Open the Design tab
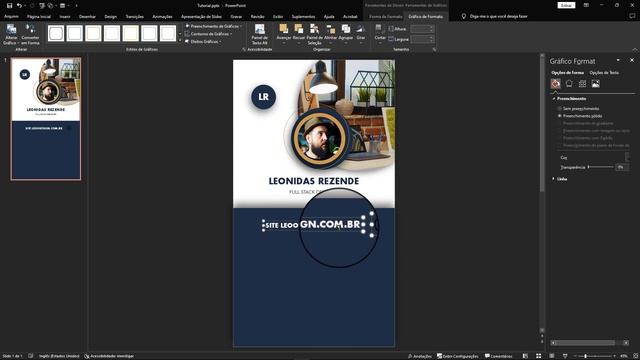The width and height of the screenshot is (640, 360). coord(111,17)
